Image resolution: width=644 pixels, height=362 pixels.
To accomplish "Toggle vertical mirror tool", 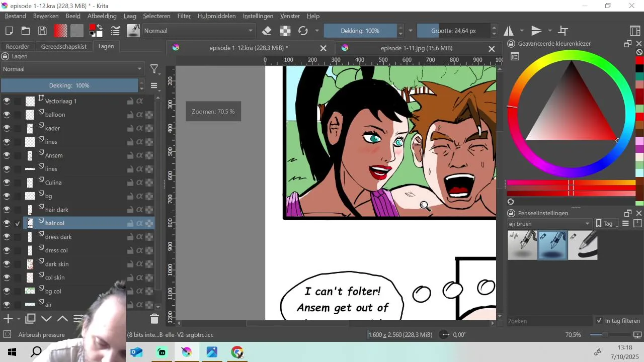I will 536,31.
